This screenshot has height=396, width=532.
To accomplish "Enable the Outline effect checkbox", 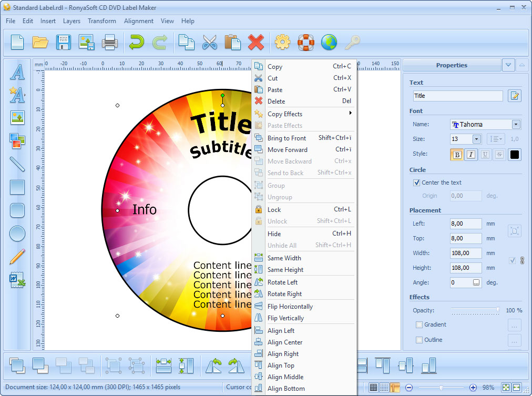I will [420, 340].
